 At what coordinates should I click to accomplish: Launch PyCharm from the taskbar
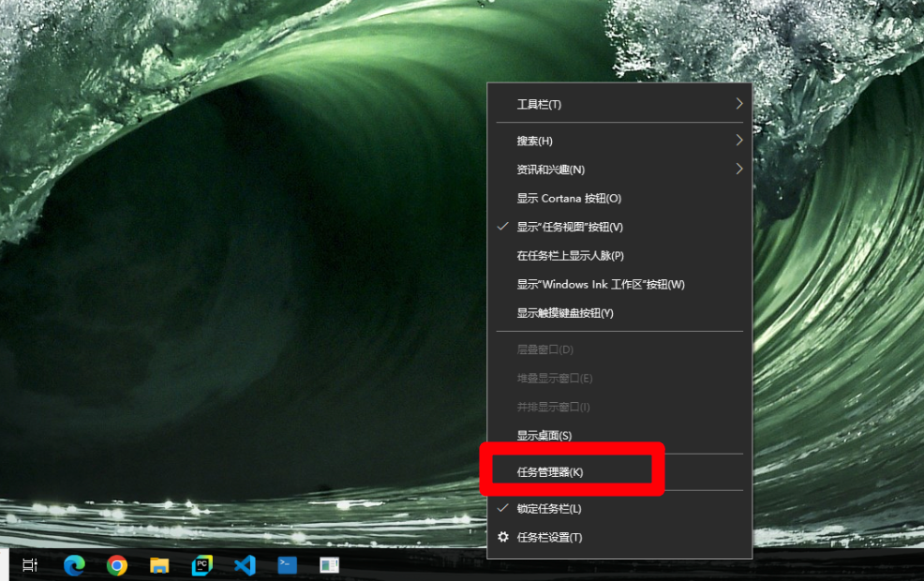(201, 565)
